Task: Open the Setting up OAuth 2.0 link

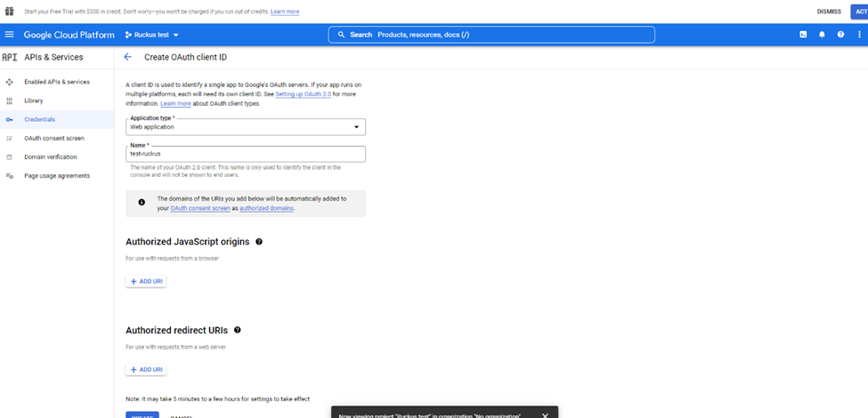Action: pyautogui.click(x=304, y=94)
